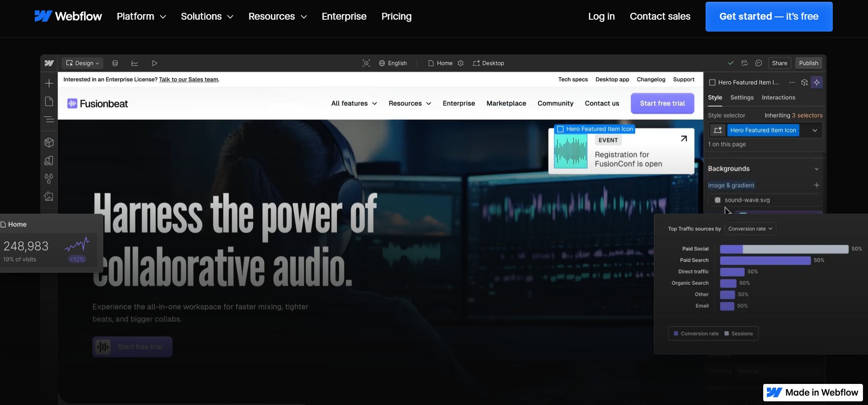Viewport: 868px width, 405px height.
Task: Click the Paid Search bar
Action: [x=765, y=260]
